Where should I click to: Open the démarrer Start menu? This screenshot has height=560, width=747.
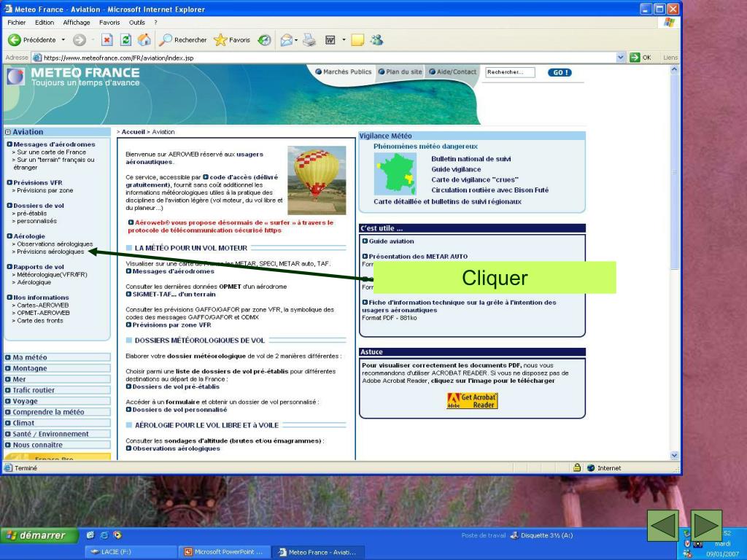click(39, 535)
